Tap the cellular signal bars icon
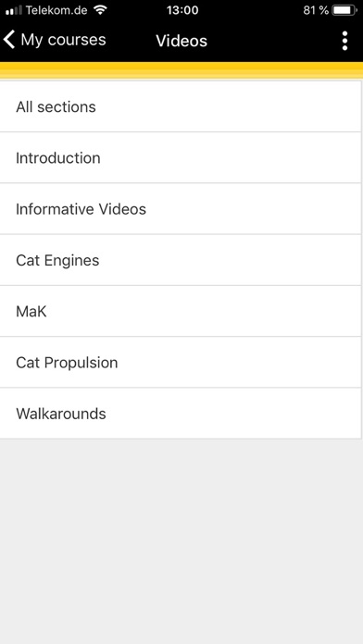 [x=14, y=10]
